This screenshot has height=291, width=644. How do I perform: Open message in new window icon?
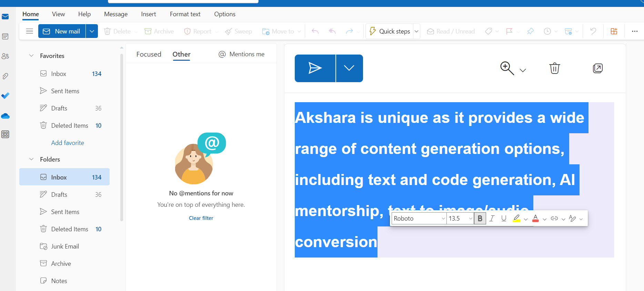tap(597, 68)
